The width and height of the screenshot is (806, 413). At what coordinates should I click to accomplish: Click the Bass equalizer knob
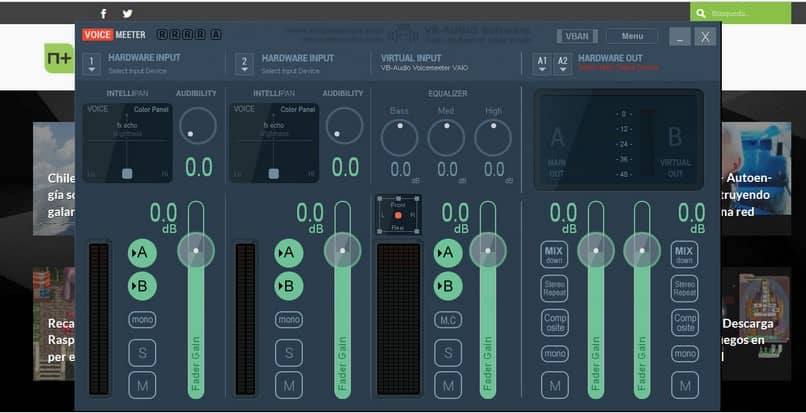[399, 138]
